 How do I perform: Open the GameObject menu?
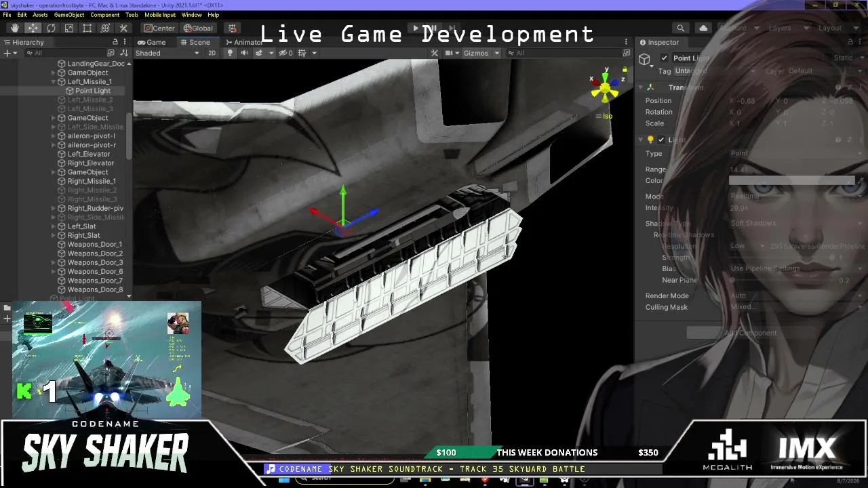tap(69, 15)
